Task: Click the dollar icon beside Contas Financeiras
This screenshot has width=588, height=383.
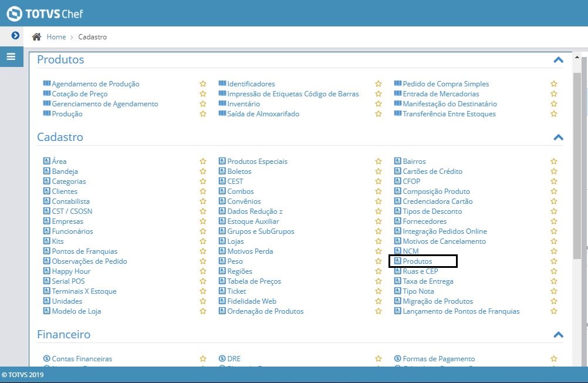Action: [x=46, y=358]
